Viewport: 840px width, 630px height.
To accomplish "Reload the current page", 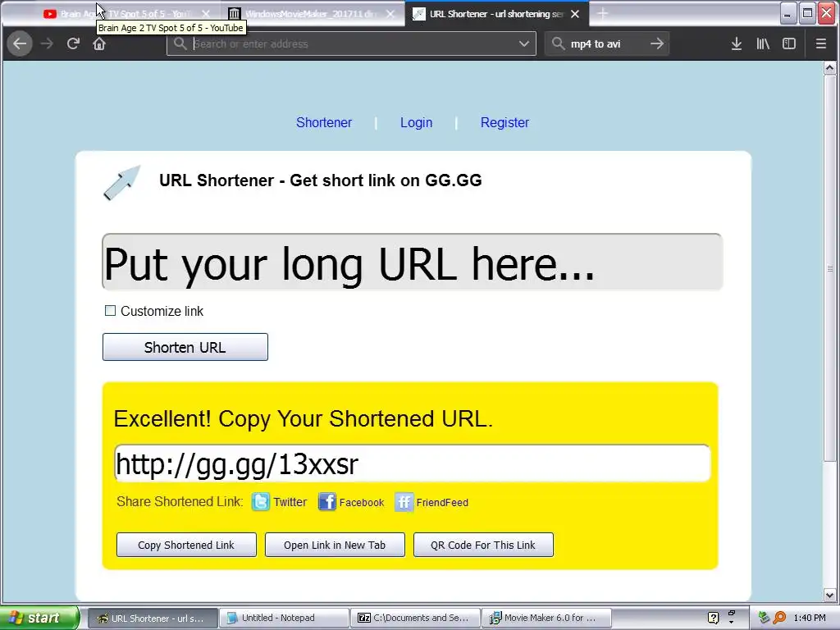I will 73,43.
